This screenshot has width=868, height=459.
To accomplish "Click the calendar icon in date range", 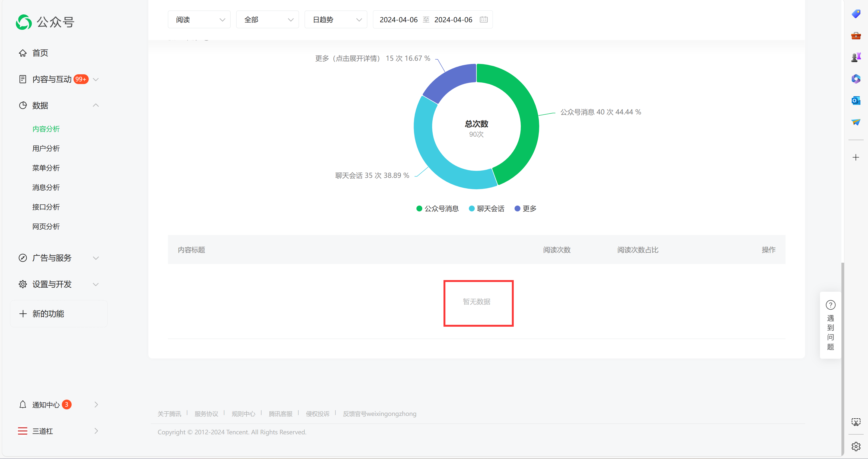I will [x=484, y=20].
